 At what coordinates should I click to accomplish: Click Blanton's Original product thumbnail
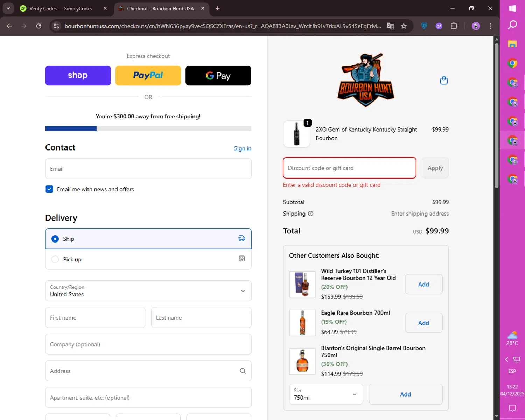click(302, 361)
